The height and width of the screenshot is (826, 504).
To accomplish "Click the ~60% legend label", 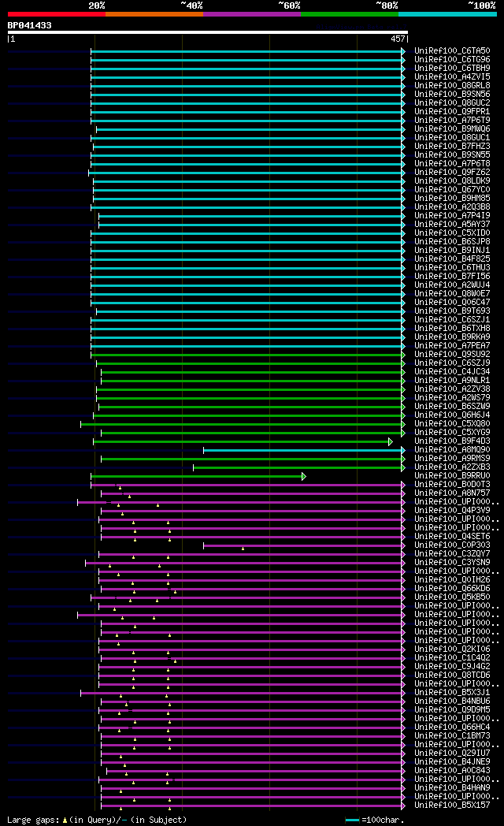I will tap(289, 6).
